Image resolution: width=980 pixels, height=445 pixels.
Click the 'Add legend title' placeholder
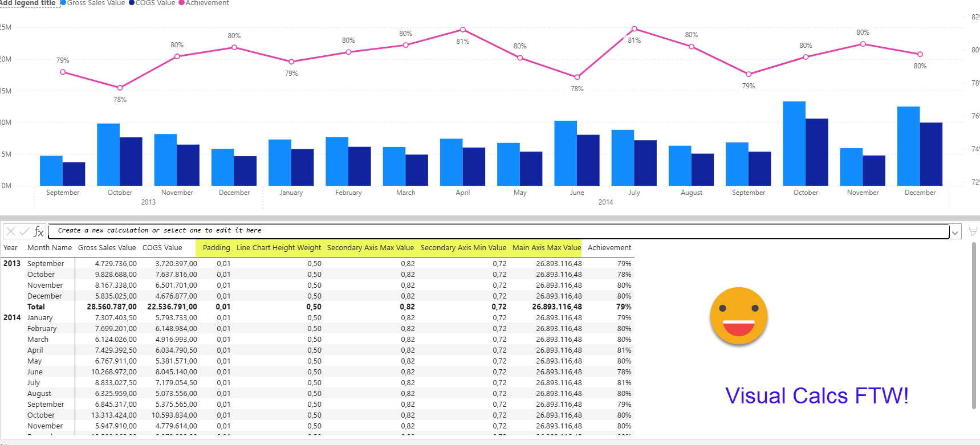point(29,3)
